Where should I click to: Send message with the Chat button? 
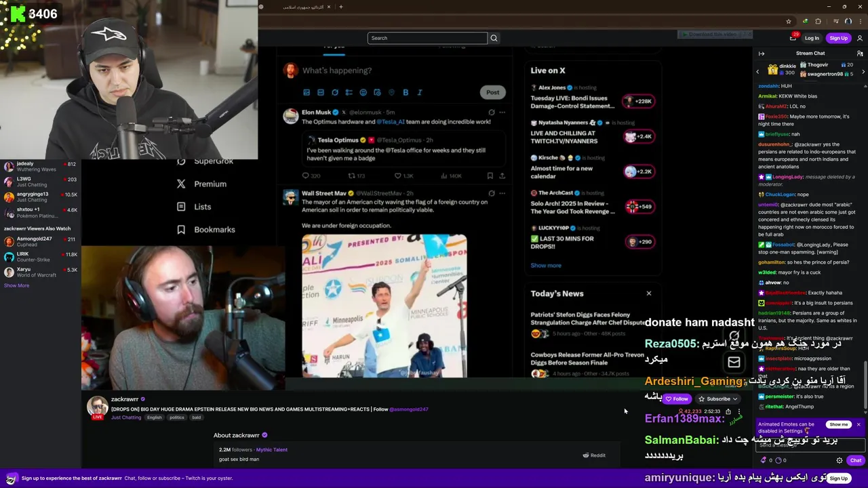pos(856,460)
